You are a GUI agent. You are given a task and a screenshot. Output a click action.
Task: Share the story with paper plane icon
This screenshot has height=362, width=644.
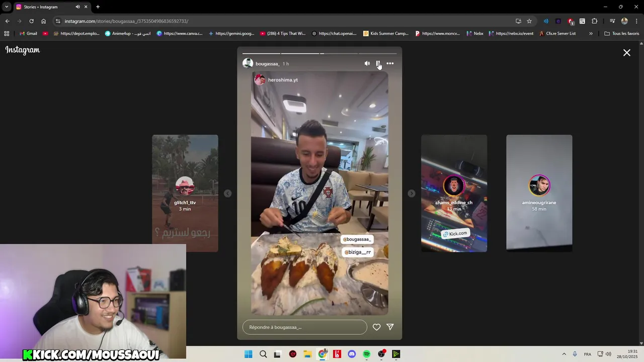[390, 327]
